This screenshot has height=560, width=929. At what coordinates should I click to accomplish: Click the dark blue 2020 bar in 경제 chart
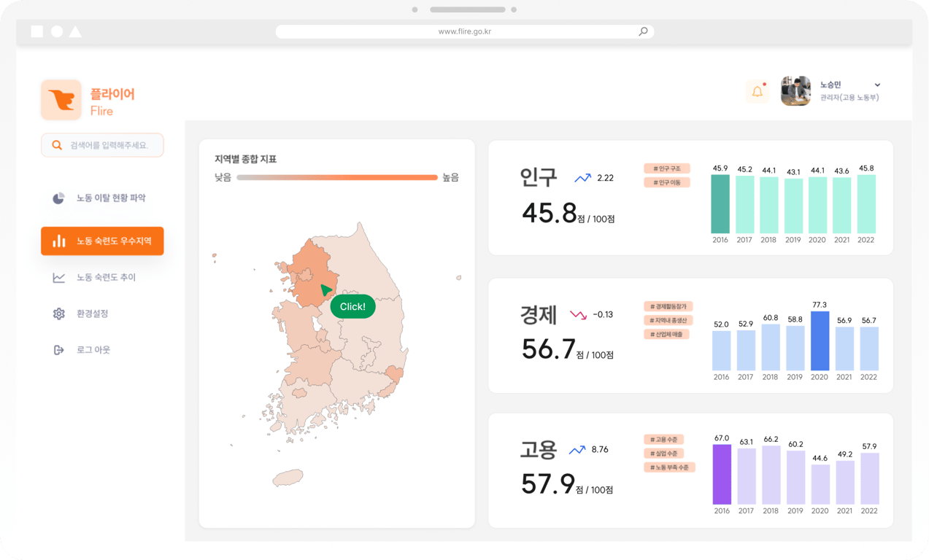[x=820, y=341]
